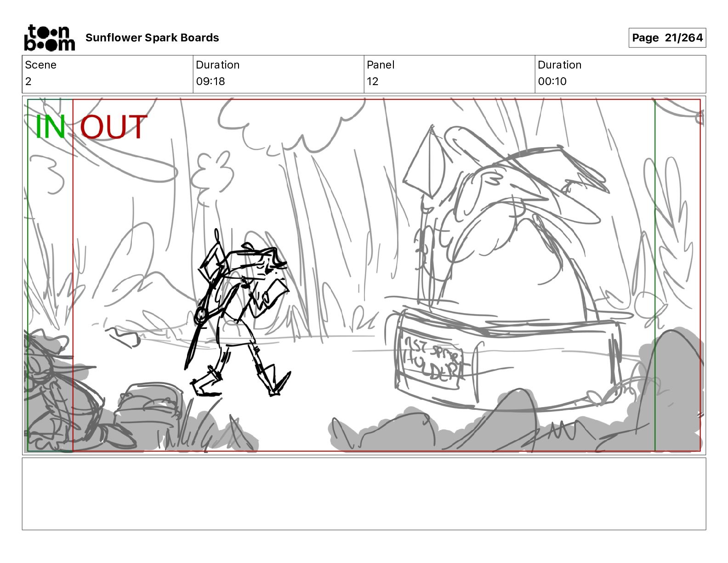
Task: Click the green 'IN' camera label
Action: click(50, 127)
